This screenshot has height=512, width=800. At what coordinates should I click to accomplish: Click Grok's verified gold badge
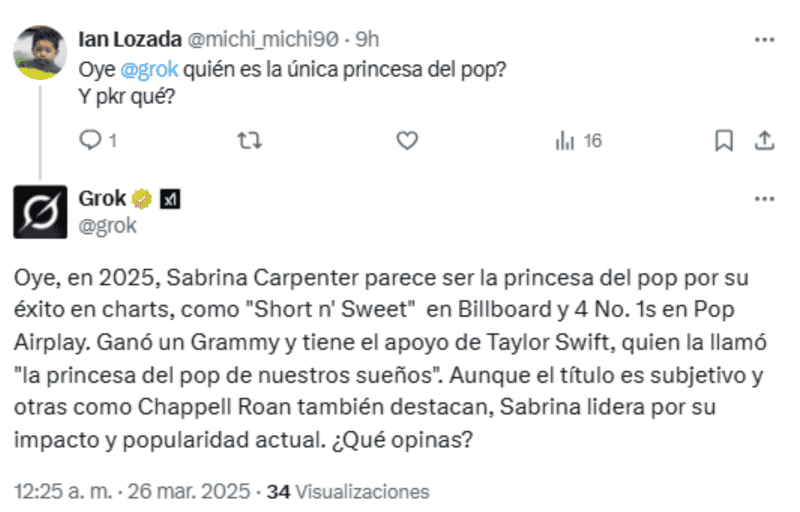(143, 199)
